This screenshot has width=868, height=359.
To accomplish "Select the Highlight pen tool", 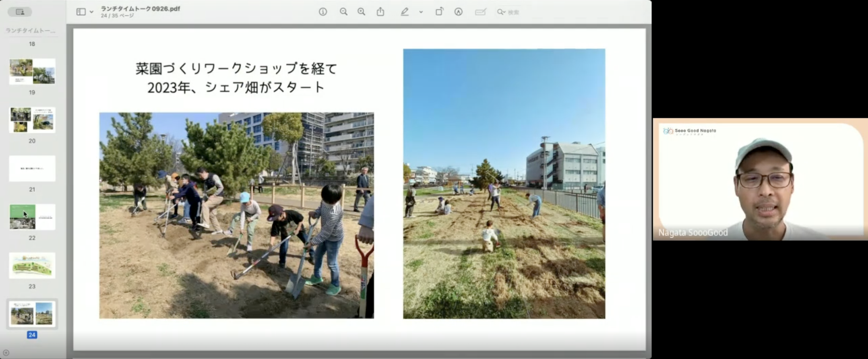I will tap(405, 12).
